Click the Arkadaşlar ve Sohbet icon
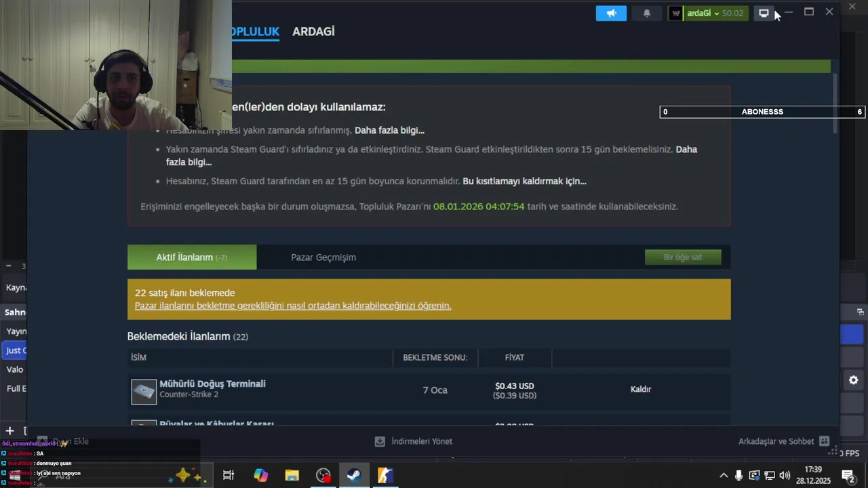 click(x=824, y=441)
